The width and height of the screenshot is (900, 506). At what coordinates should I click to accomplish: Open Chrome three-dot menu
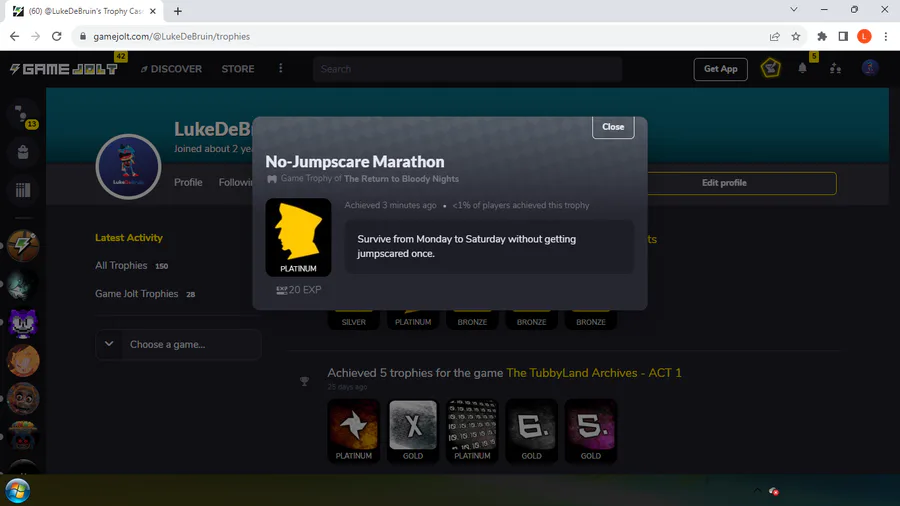pyautogui.click(x=886, y=36)
